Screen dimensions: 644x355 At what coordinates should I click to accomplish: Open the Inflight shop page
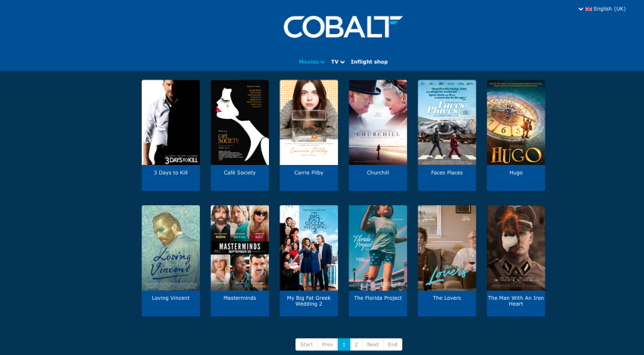click(369, 62)
